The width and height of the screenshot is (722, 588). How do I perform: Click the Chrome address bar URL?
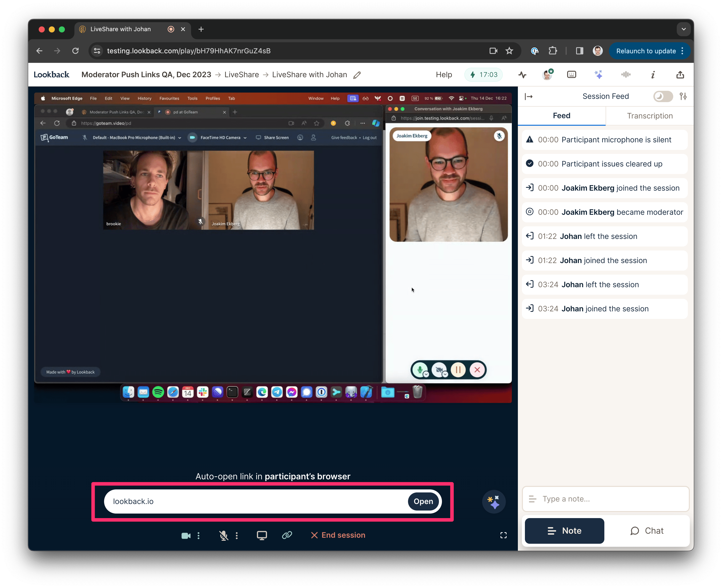pyautogui.click(x=189, y=51)
